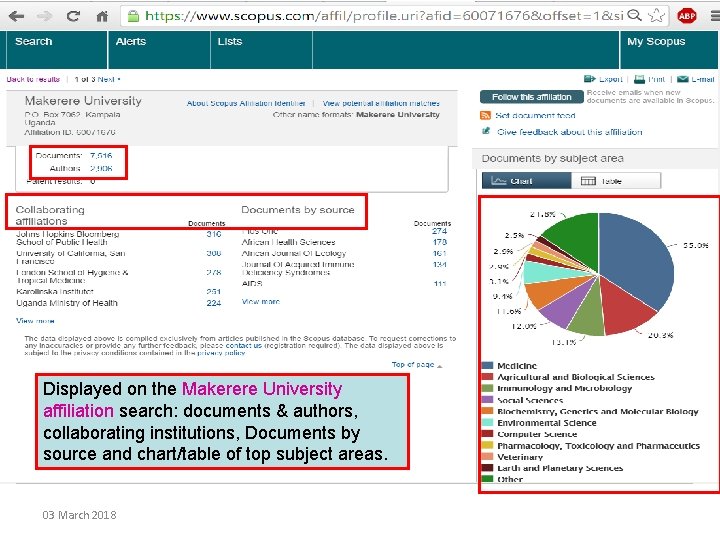Click Earth and Planetary Sciences legend label
Image resolution: width=720 pixels, height=540 pixels.
click(560, 468)
